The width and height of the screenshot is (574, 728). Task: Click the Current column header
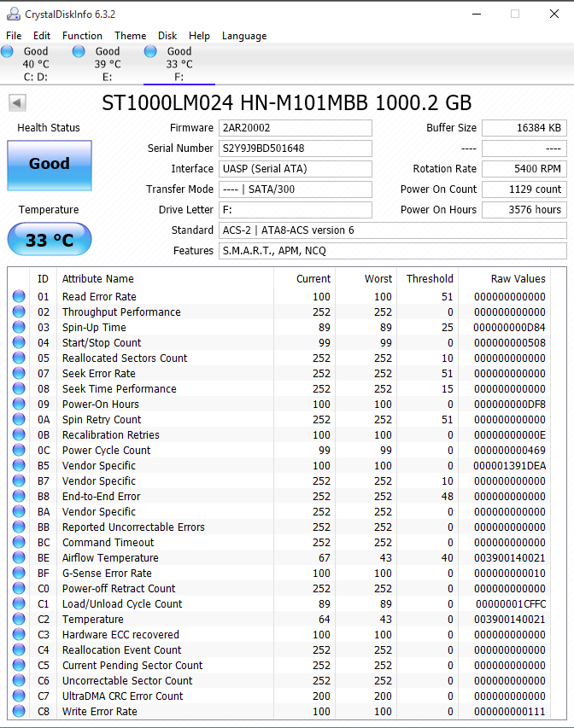click(313, 278)
